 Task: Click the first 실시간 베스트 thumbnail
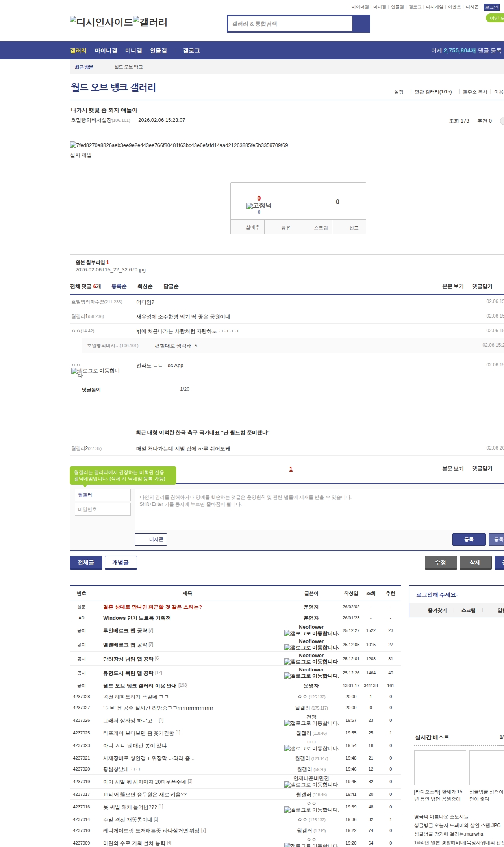pyautogui.click(x=440, y=767)
